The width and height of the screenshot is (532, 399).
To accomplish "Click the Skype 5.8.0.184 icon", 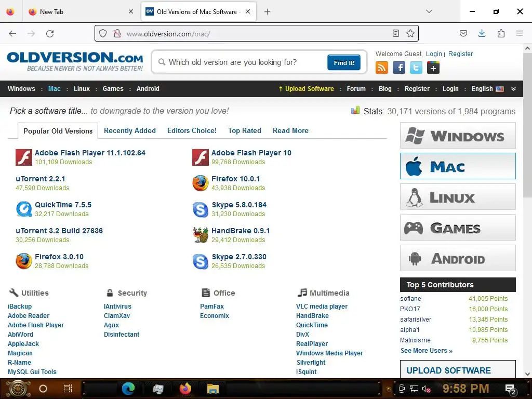I will pyautogui.click(x=201, y=209).
